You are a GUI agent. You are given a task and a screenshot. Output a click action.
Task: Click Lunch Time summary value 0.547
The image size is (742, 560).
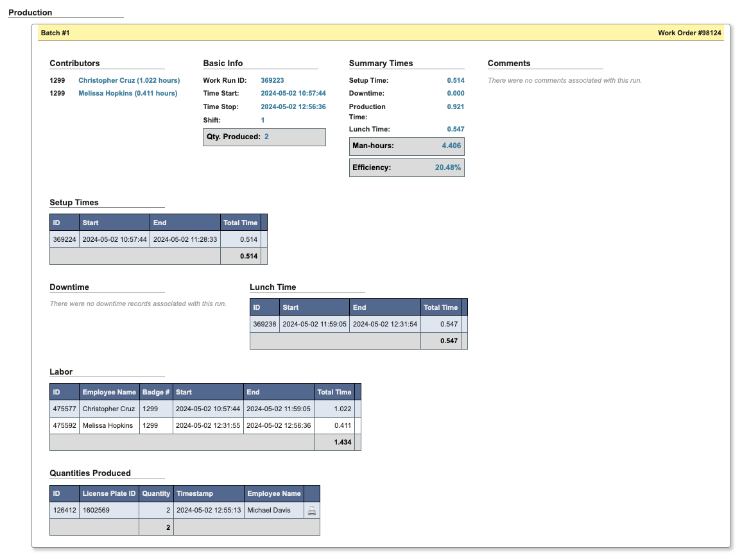coord(456,129)
